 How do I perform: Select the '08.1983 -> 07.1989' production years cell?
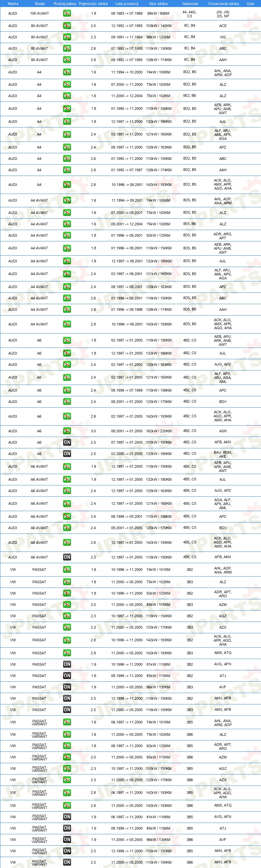[126, 13]
